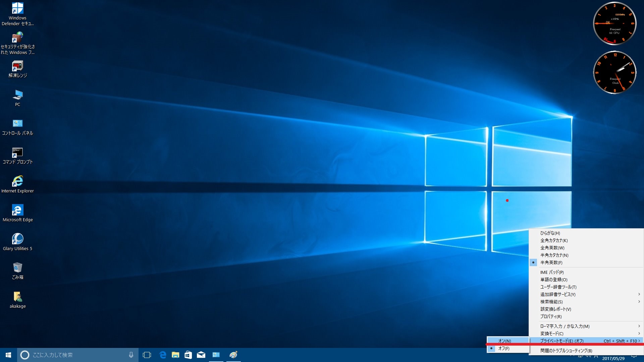Open Task View from the taskbar

(x=147, y=355)
